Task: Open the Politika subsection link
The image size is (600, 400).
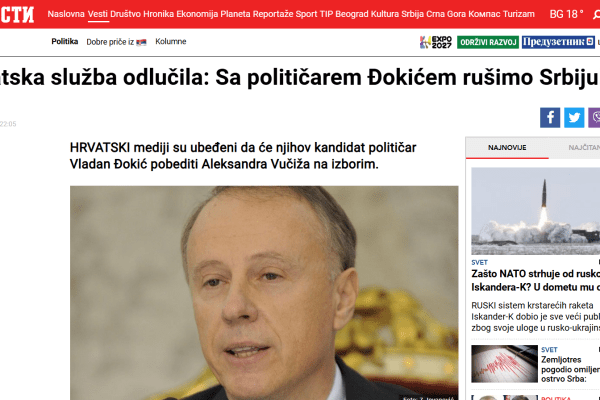Action: (x=65, y=41)
